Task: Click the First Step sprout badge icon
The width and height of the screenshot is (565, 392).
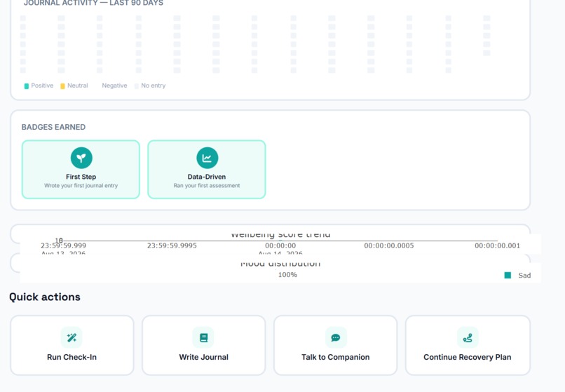Action: click(x=81, y=158)
